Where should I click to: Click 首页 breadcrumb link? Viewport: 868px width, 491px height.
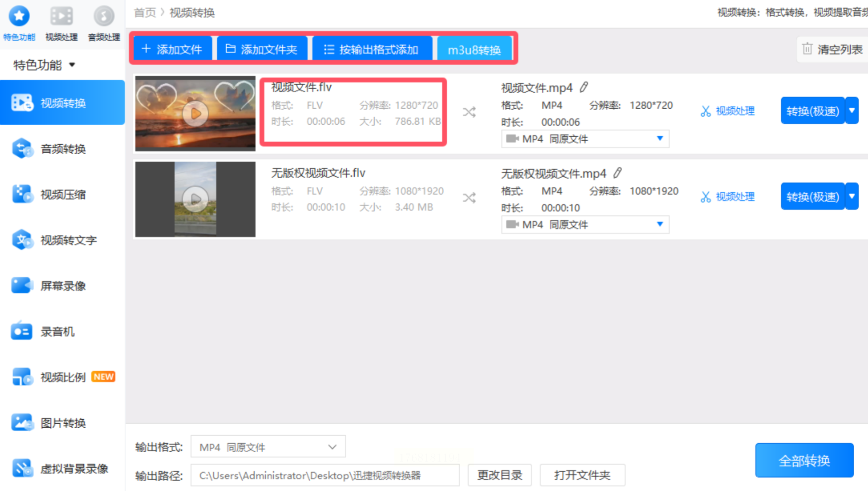(145, 12)
